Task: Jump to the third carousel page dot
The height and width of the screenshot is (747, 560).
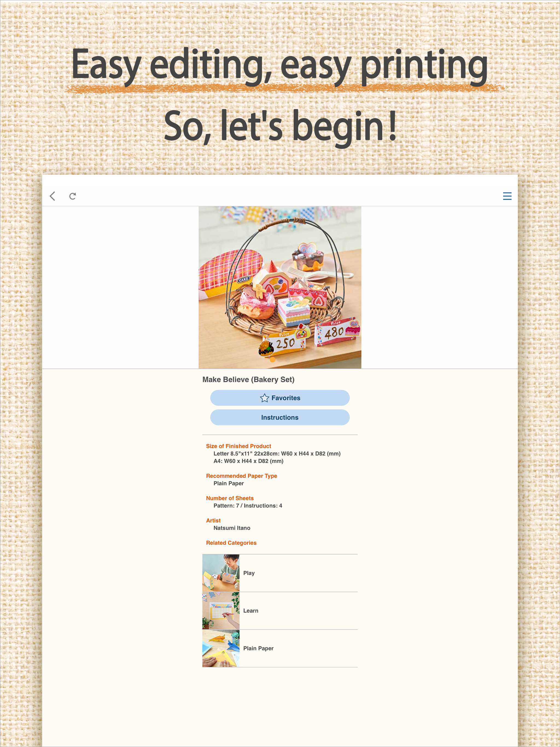Action: pyautogui.click(x=287, y=360)
